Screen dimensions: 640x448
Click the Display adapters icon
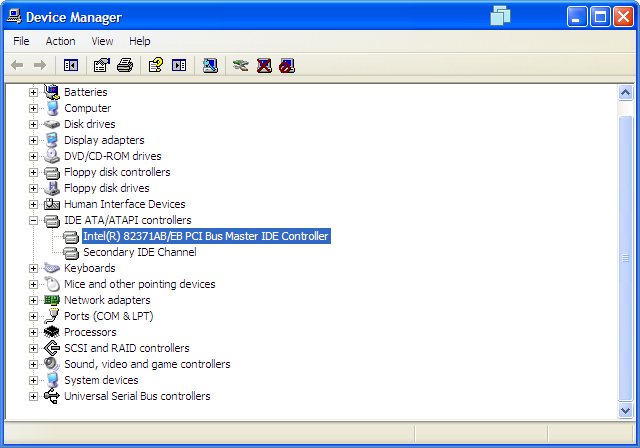52,140
